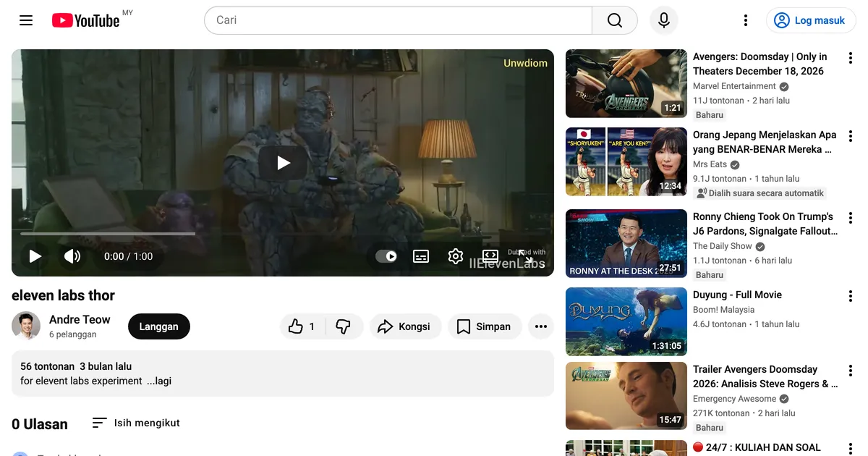
Task: Enter fullscreen with the fullscreen icon
Action: [527, 256]
